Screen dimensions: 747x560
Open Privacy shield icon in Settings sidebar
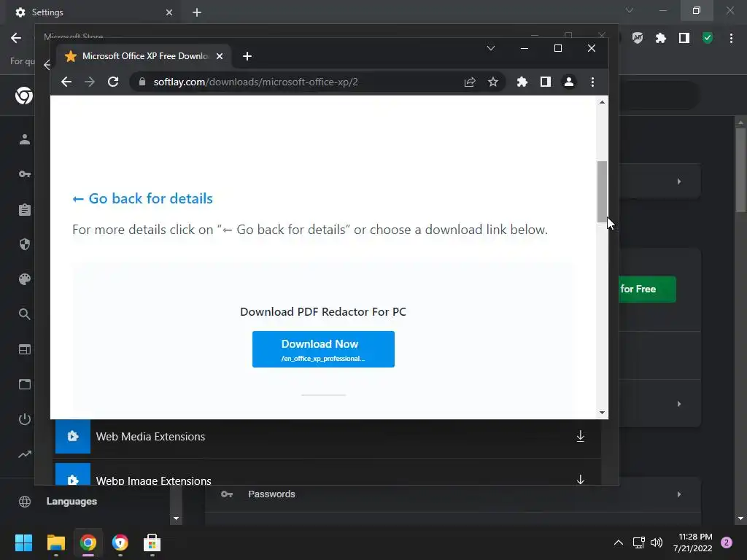click(24, 244)
